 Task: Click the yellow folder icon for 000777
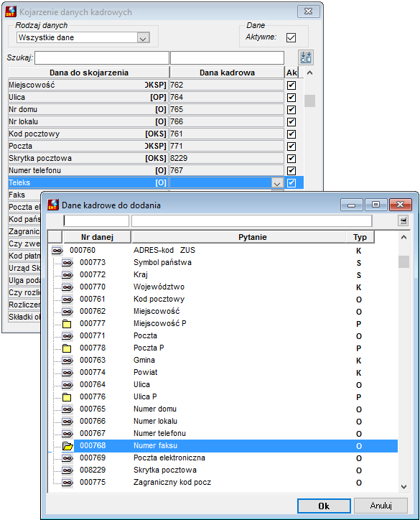(67, 324)
